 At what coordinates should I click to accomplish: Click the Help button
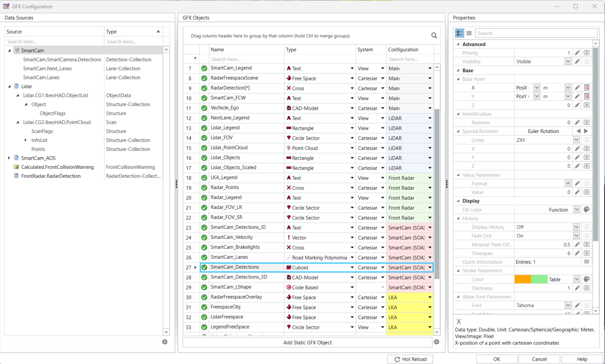pos(582,359)
